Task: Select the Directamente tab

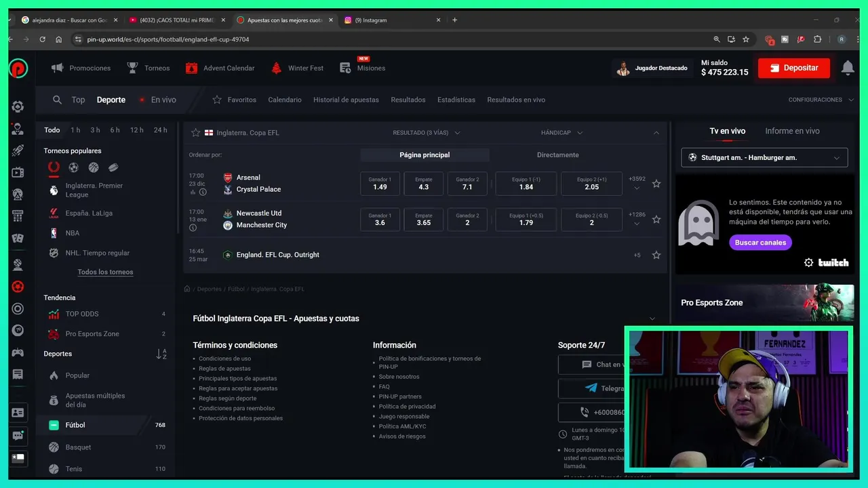Action: click(558, 155)
